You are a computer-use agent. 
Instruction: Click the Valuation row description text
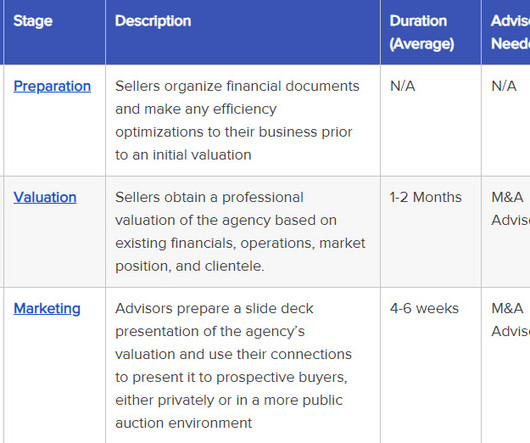(240, 232)
